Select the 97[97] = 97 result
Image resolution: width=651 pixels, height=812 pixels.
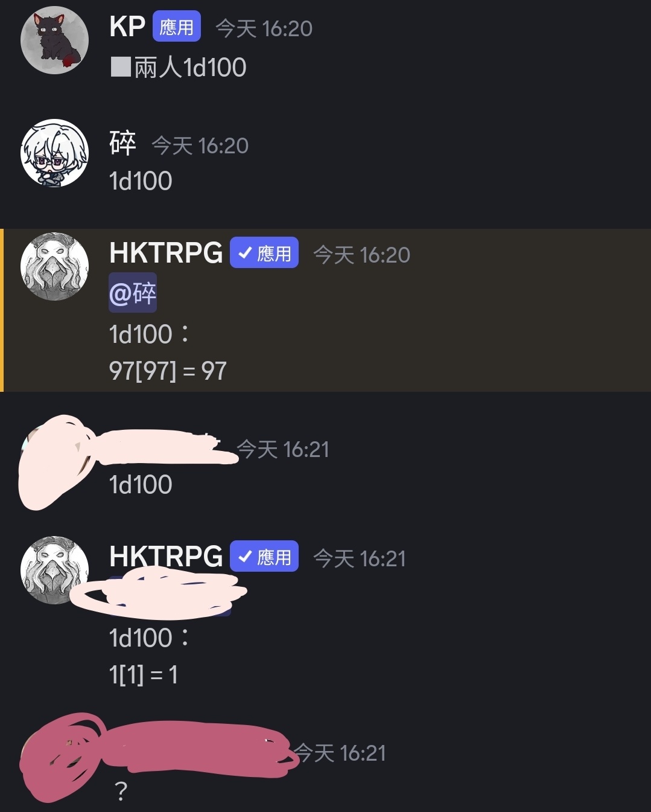(x=168, y=371)
